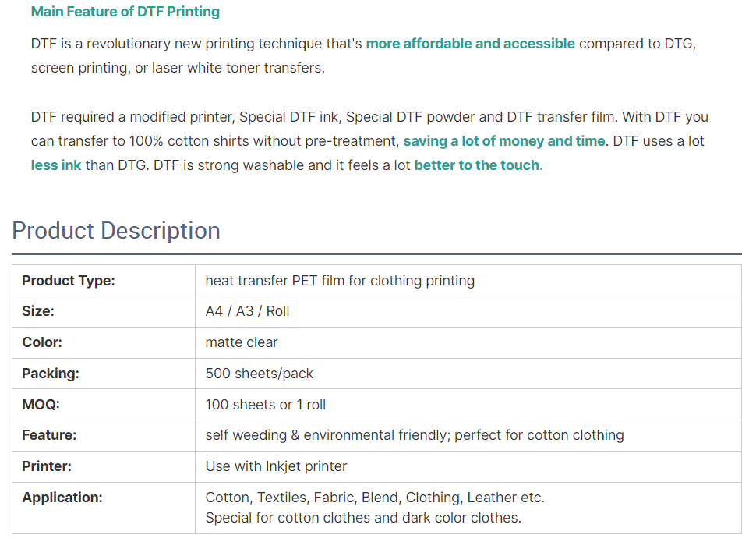The height and width of the screenshot is (542, 756).
Task: Click the "matte clear" value
Action: point(242,342)
